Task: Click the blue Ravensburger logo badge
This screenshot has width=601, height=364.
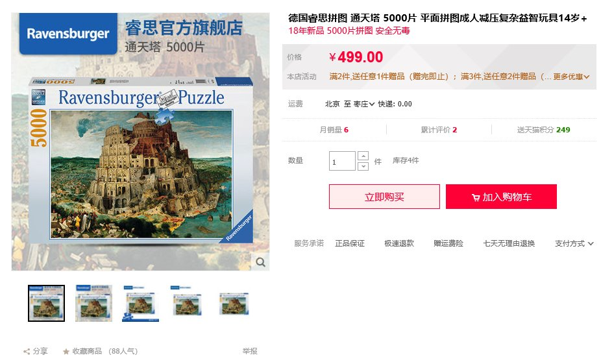Action: pos(68,34)
